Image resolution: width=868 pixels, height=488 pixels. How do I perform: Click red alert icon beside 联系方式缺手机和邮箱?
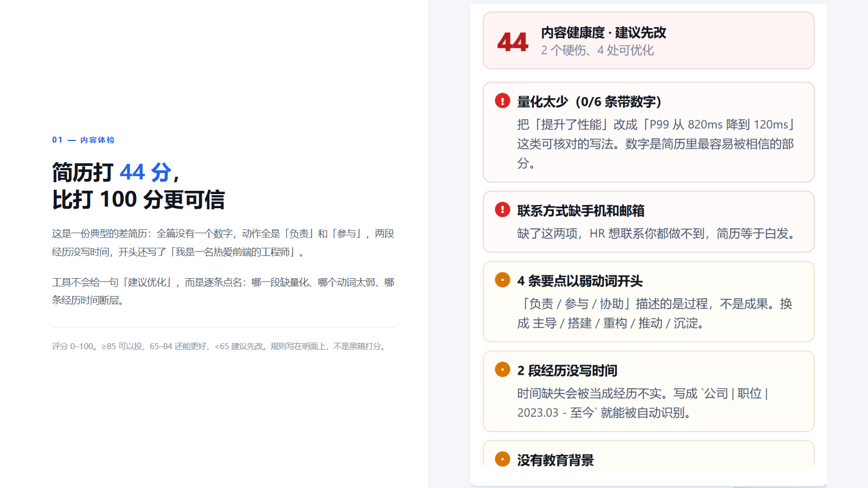(x=502, y=210)
